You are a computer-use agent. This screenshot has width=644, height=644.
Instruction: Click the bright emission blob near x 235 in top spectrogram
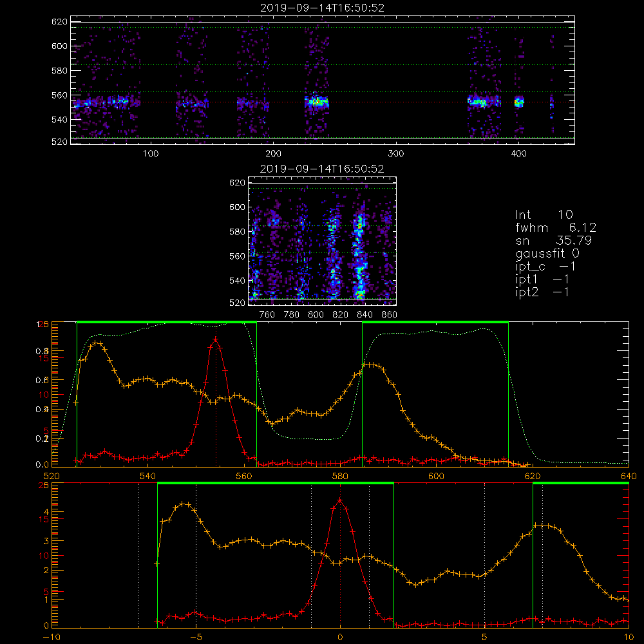tap(316, 102)
